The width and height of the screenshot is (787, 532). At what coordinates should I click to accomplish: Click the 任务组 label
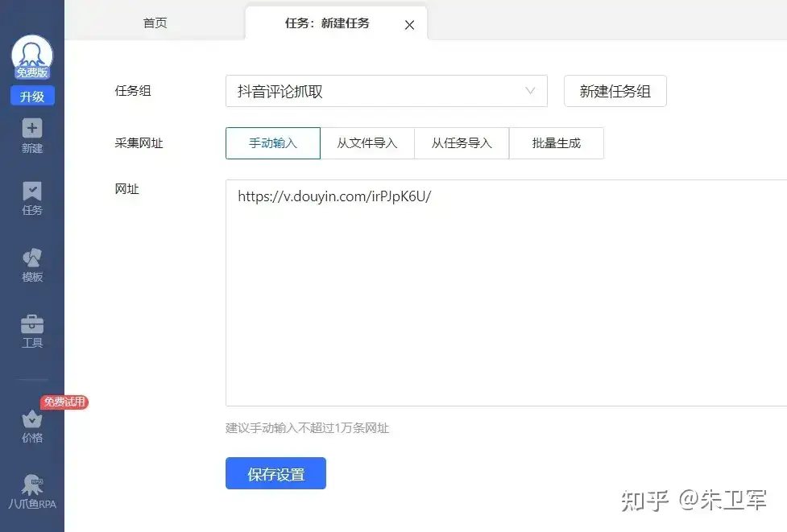click(x=133, y=91)
